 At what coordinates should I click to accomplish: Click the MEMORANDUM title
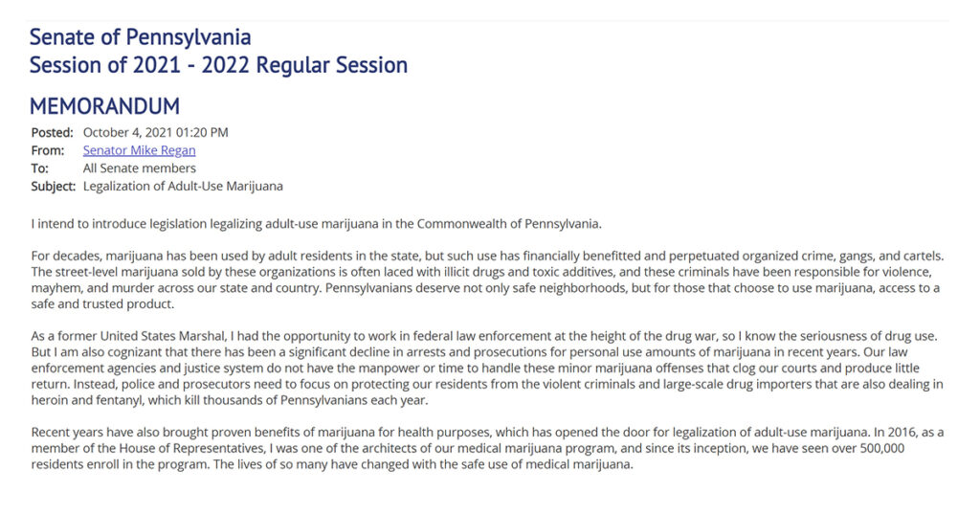(x=104, y=106)
